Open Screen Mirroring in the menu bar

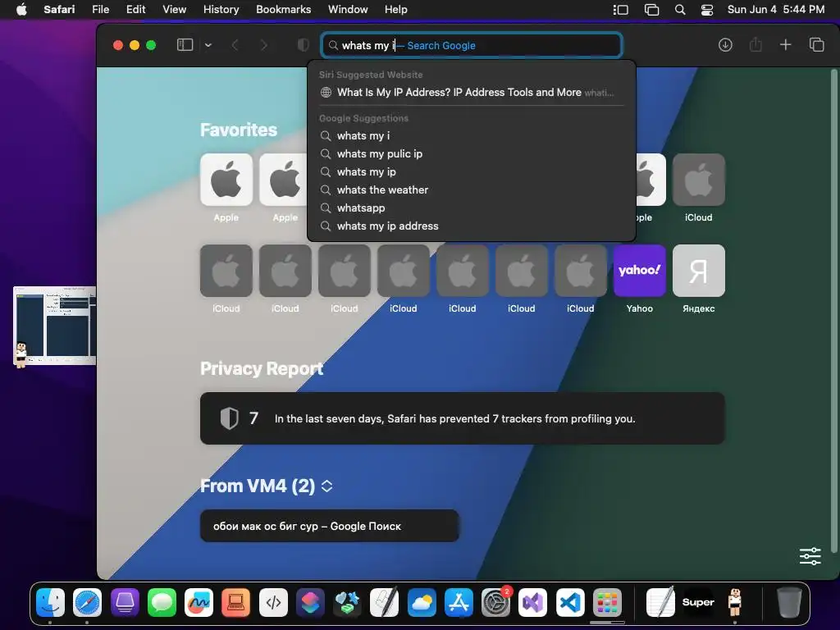[x=651, y=9]
